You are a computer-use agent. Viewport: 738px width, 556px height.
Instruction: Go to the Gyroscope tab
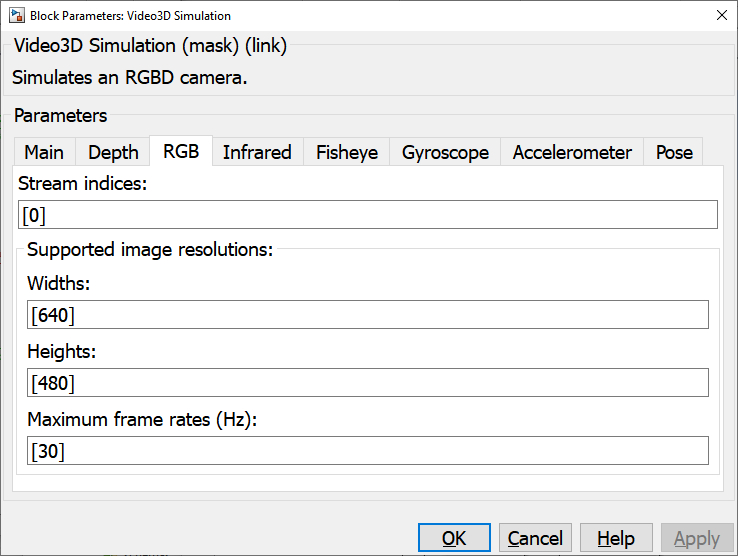coord(445,152)
